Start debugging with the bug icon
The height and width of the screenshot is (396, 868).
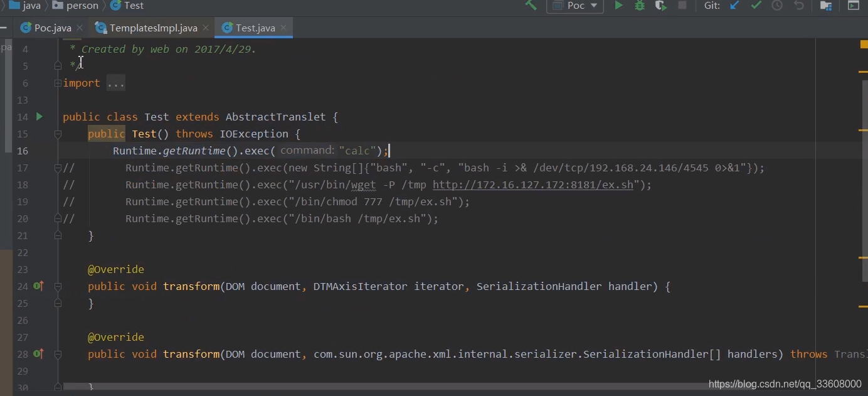click(x=640, y=6)
